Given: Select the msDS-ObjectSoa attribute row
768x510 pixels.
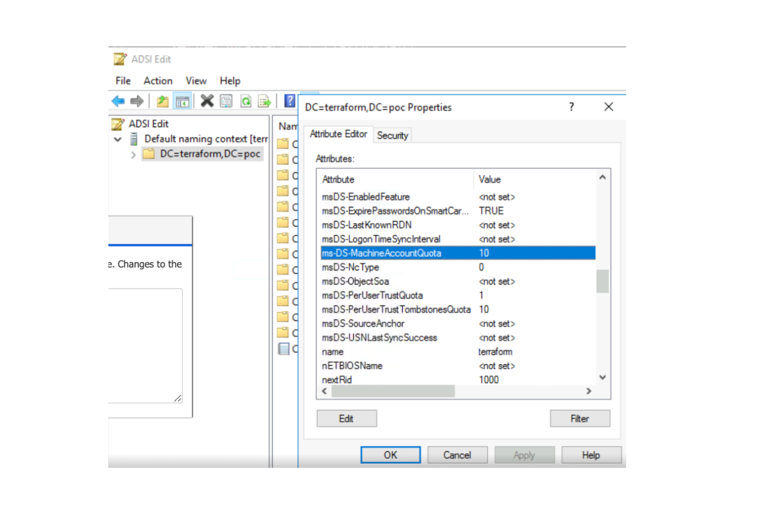Looking at the screenshot, I should 458,282.
